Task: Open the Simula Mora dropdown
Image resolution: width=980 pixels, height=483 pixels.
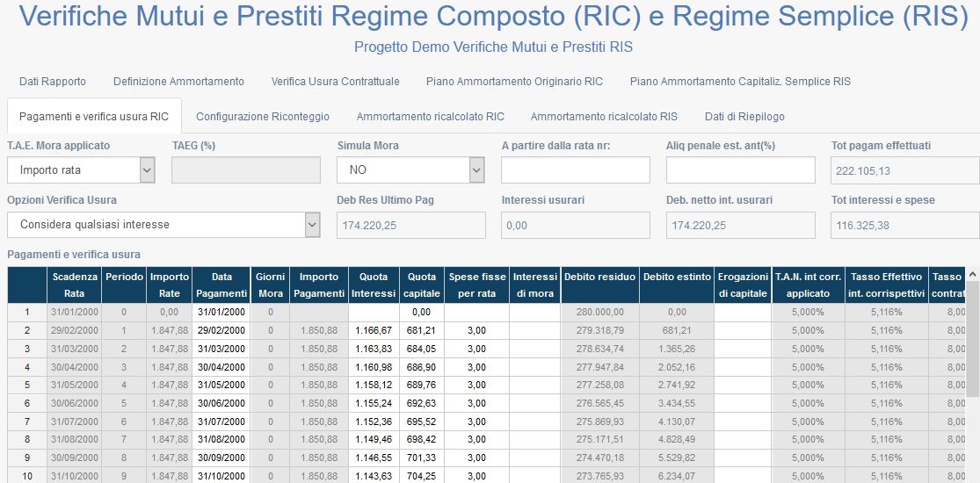Action: click(410, 169)
